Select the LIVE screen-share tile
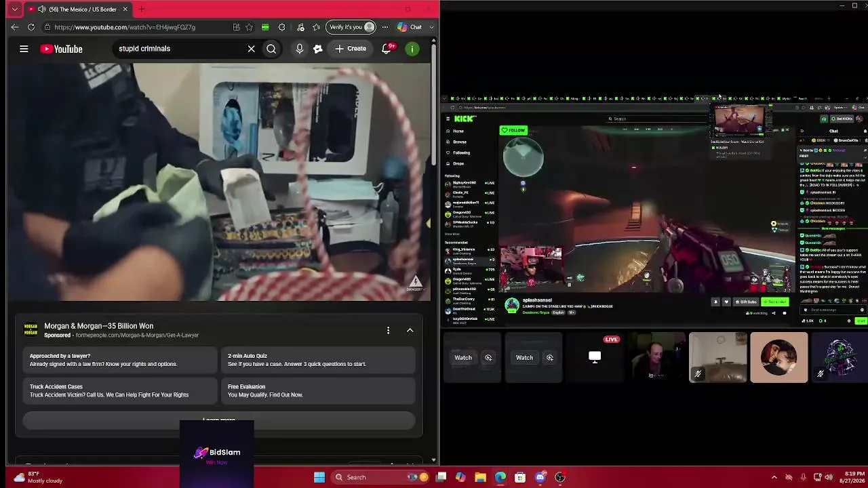This screenshot has width=868, height=488. tap(595, 357)
